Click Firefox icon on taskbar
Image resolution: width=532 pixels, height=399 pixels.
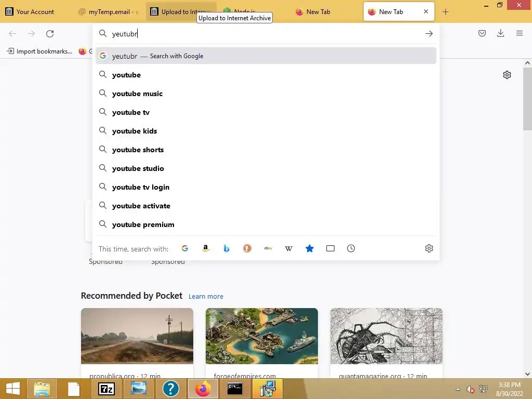point(203,389)
